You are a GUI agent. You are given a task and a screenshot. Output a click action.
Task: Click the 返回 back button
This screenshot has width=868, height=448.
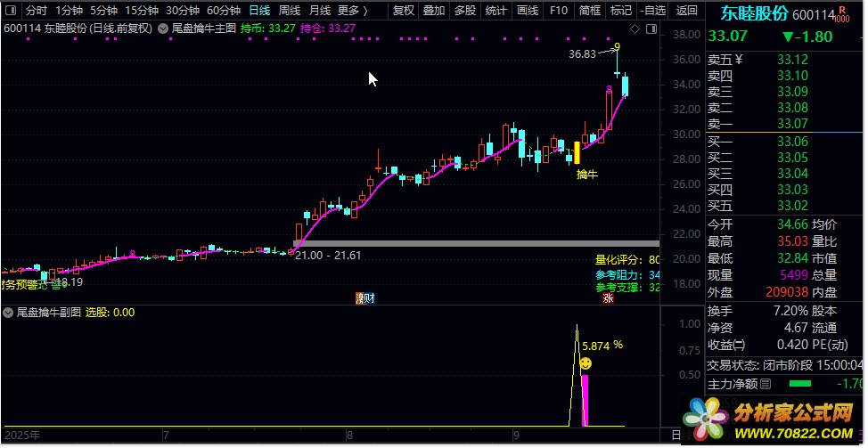[x=687, y=10]
